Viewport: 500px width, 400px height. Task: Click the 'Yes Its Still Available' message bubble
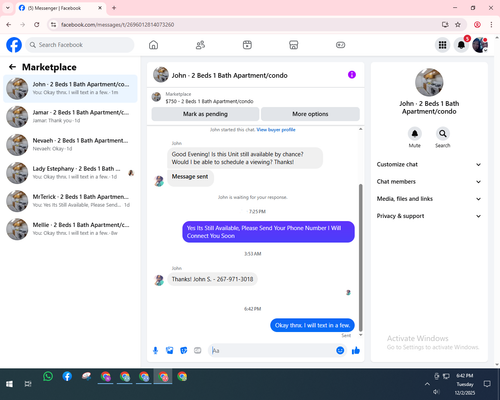(268, 232)
